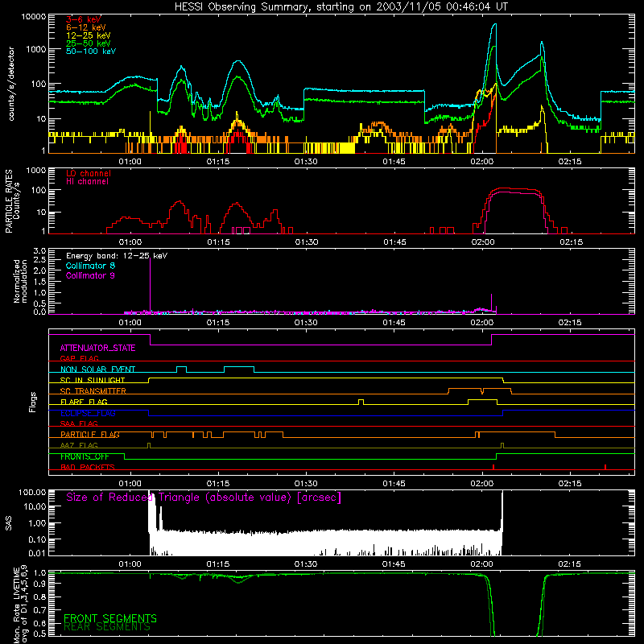Click the 0.7 tick on livetime axis
Screen dimensions: 644x644
click(x=41, y=609)
